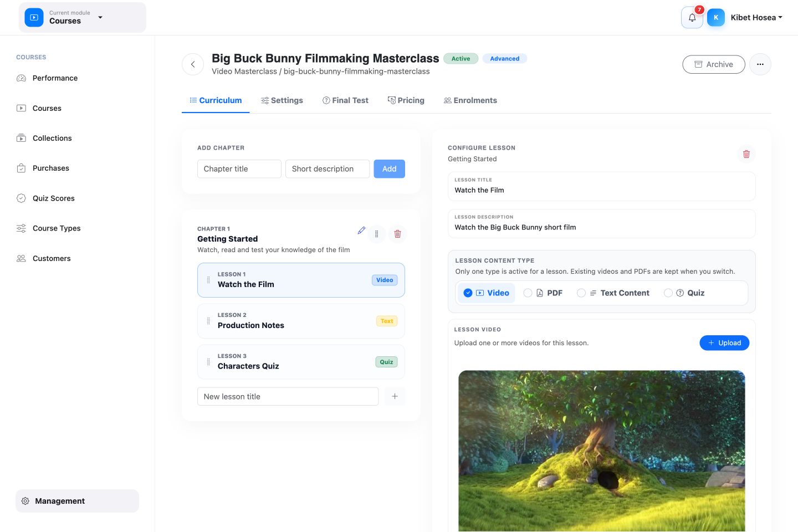Click the Add chapter button

(390, 169)
